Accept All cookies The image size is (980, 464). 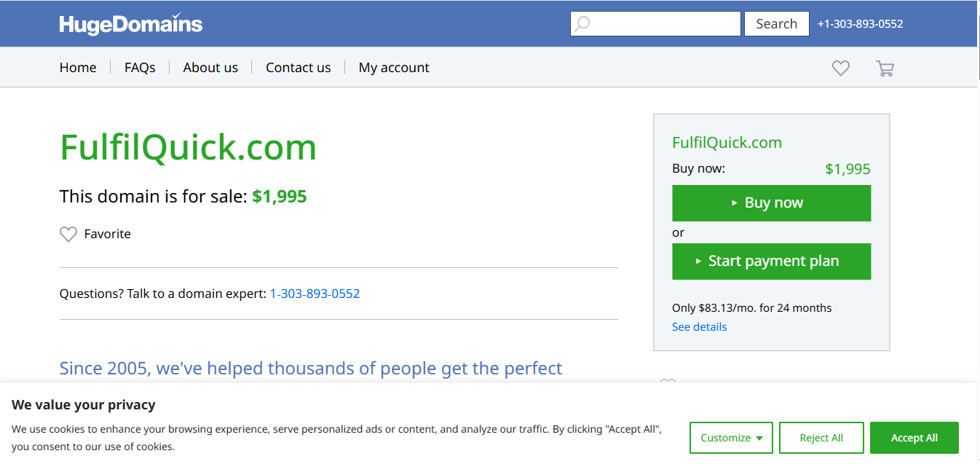pyautogui.click(x=914, y=438)
